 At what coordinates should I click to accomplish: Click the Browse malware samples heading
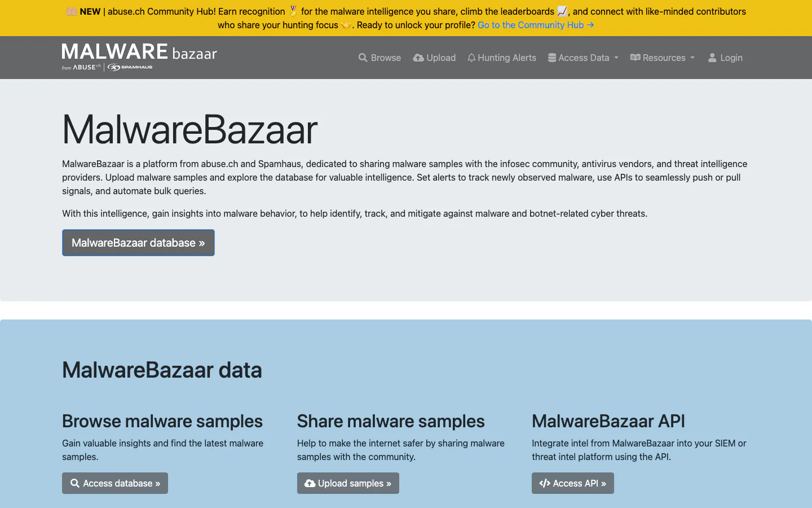(x=162, y=421)
